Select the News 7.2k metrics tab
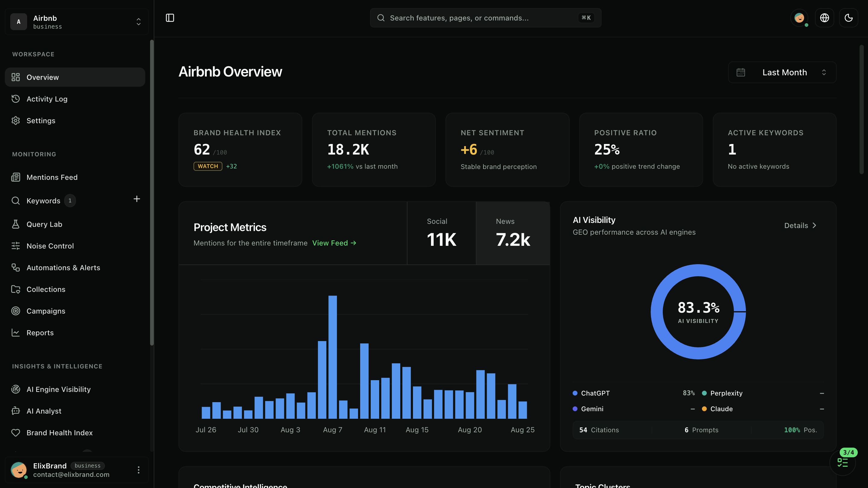 point(513,233)
